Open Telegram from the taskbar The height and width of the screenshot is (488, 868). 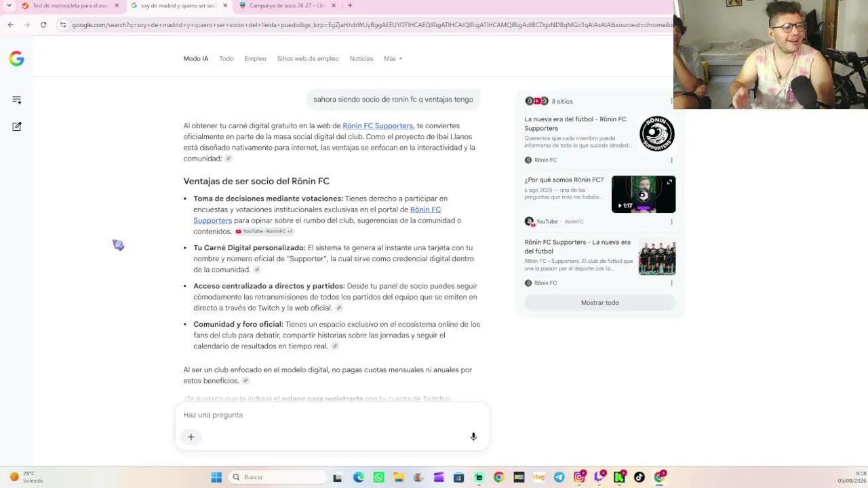coord(559,477)
